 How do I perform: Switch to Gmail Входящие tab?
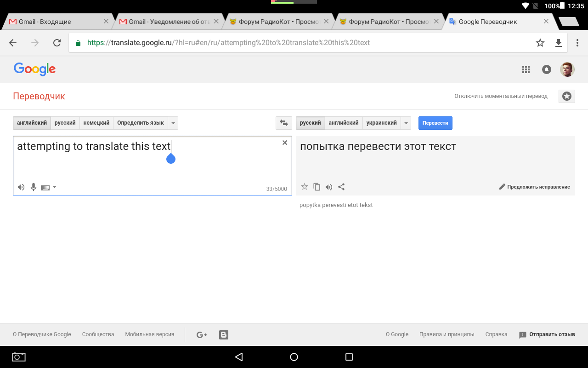(57, 22)
